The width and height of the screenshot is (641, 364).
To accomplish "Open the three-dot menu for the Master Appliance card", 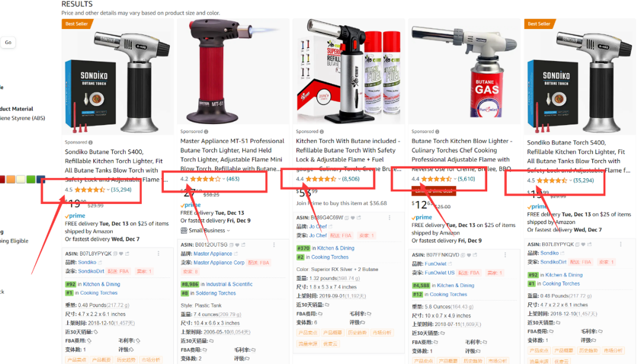I will (274, 245).
